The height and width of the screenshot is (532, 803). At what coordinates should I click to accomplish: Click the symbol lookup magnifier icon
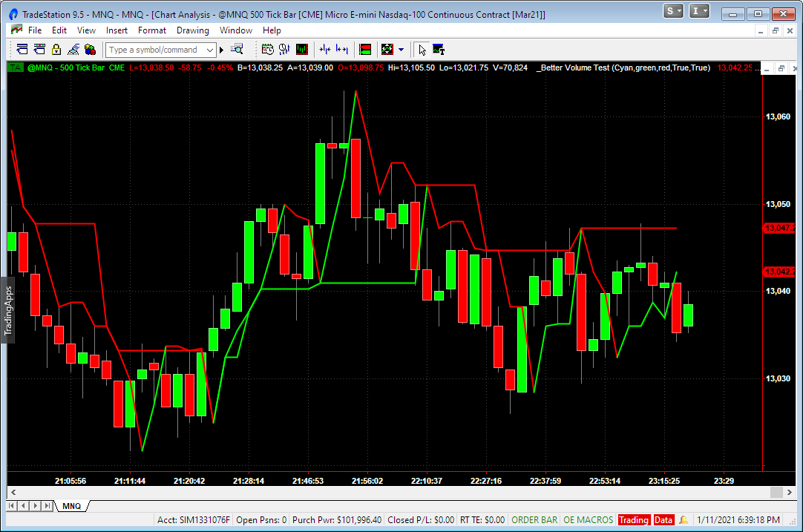(x=237, y=50)
